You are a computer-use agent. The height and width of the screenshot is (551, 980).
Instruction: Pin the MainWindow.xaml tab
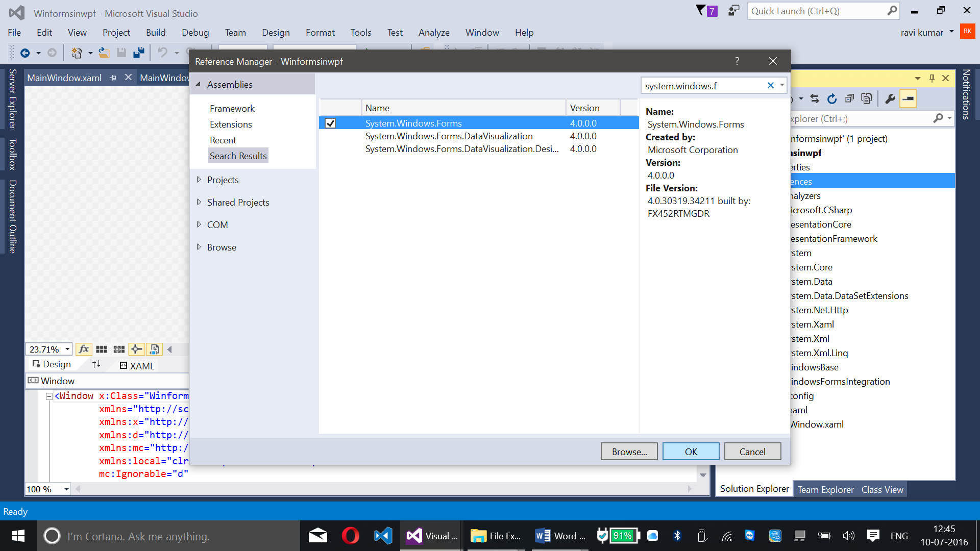pyautogui.click(x=113, y=78)
